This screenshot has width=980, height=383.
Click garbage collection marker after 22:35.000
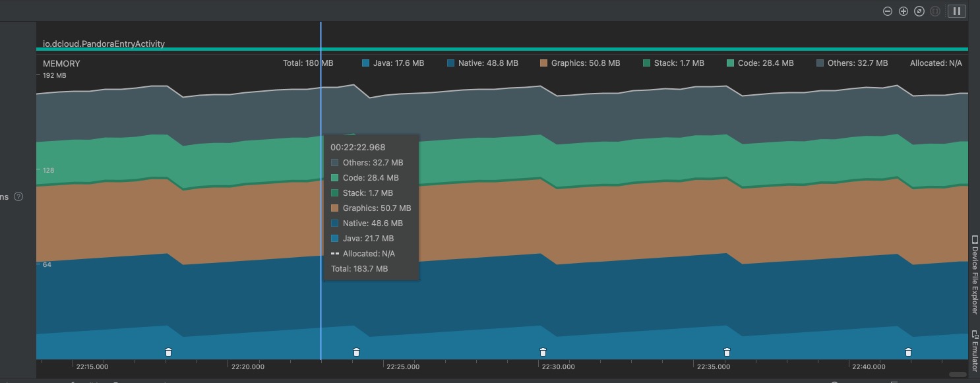pos(727,352)
